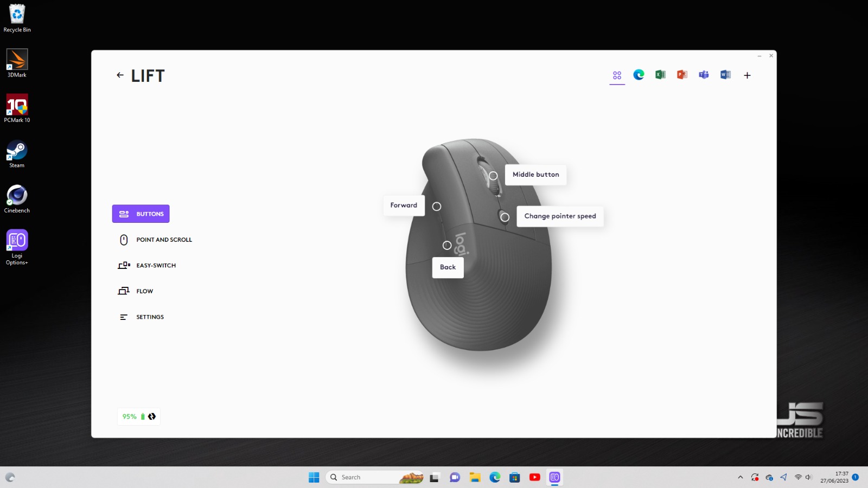
Task: Open Task View in the taskbar
Action: tap(434, 477)
